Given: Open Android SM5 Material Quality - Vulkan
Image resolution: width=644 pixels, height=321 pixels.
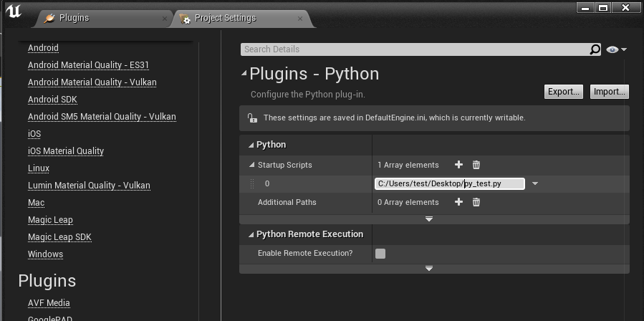Looking at the screenshot, I should click(x=102, y=117).
